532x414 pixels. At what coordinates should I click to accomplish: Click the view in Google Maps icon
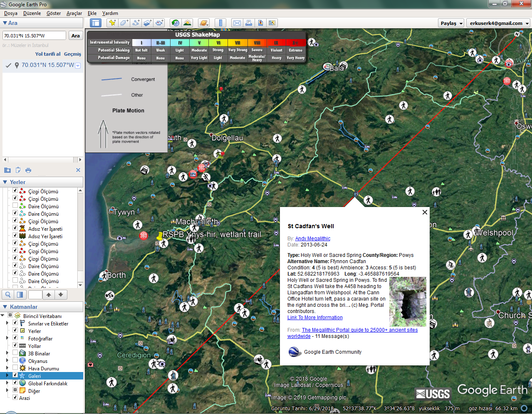272,23
